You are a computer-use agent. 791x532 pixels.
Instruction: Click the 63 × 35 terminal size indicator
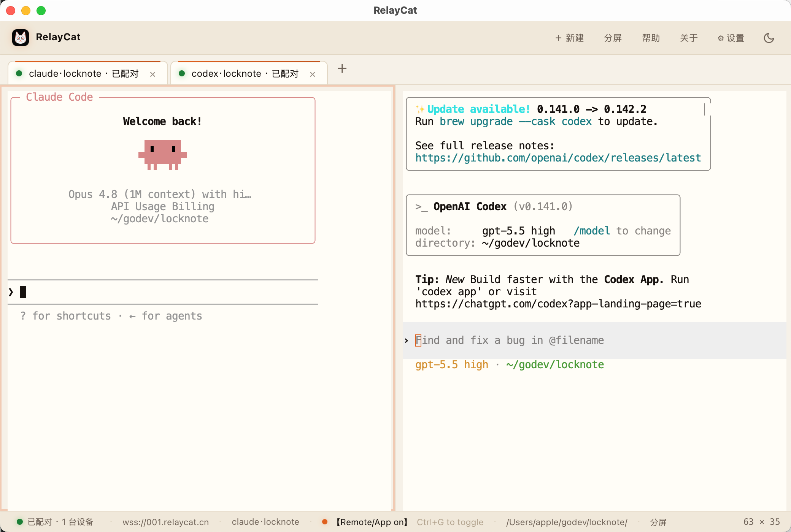(762, 522)
